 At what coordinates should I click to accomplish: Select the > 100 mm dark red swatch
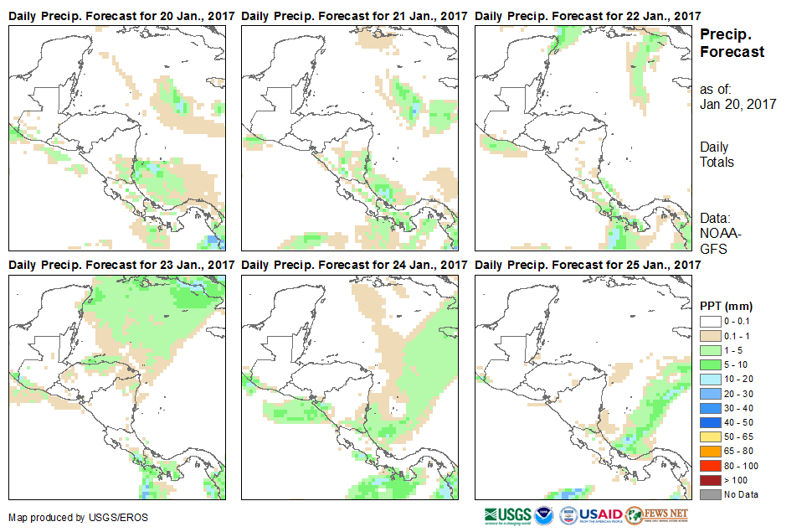pos(709,480)
